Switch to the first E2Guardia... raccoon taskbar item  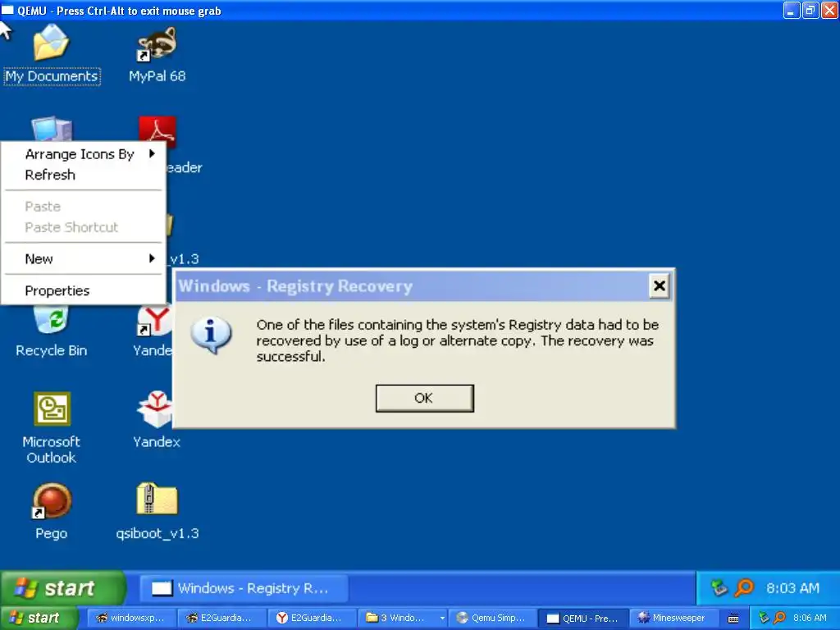pyautogui.click(x=220, y=618)
